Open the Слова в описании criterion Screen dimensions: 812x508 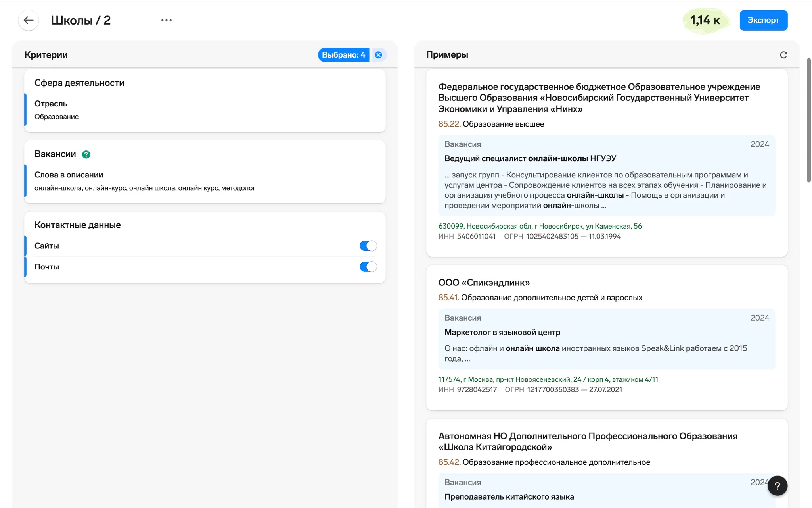[205, 181]
